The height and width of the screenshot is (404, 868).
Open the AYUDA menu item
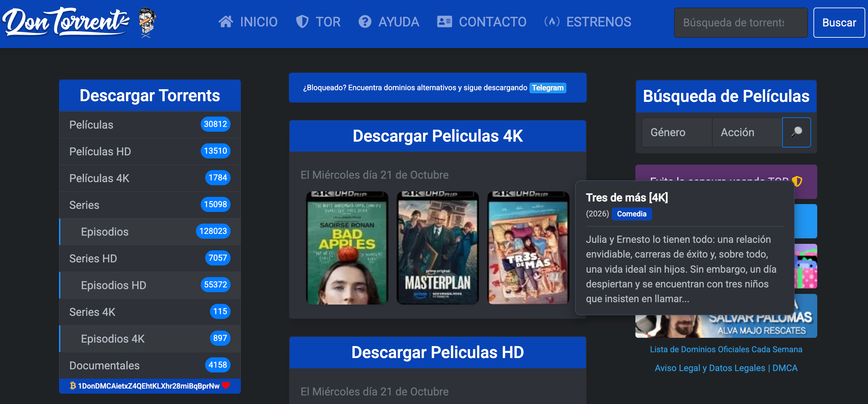(389, 22)
